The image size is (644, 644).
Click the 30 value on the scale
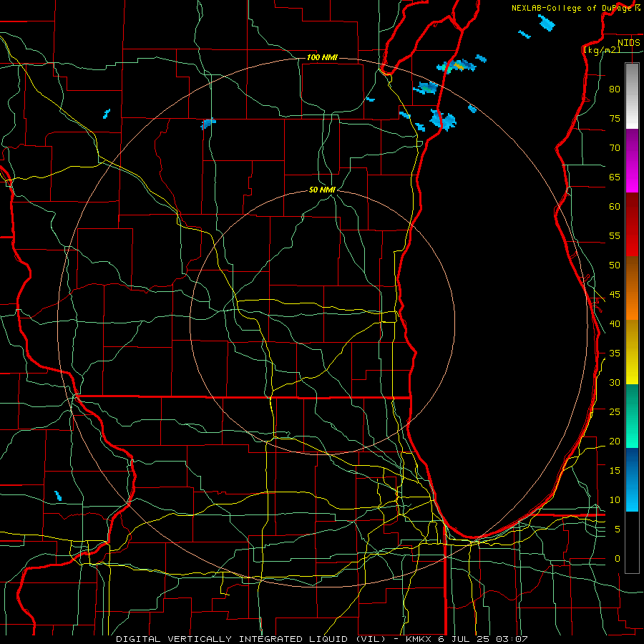pos(615,382)
